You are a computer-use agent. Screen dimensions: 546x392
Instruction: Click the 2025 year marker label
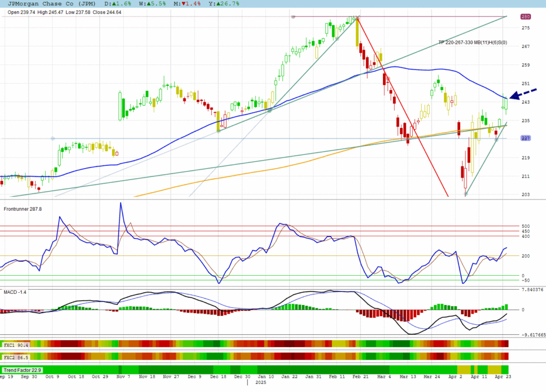(x=260, y=382)
